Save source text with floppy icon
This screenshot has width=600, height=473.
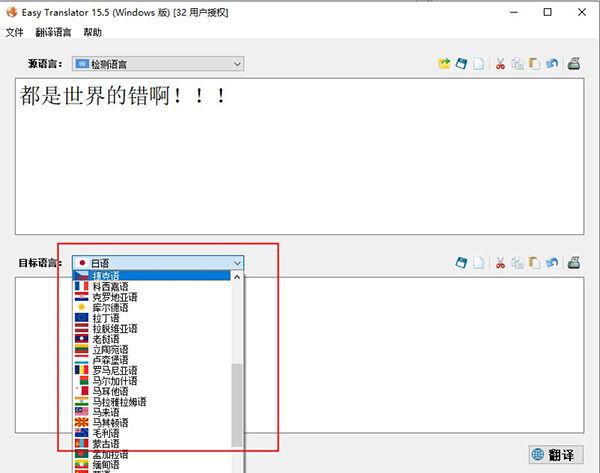[x=461, y=64]
